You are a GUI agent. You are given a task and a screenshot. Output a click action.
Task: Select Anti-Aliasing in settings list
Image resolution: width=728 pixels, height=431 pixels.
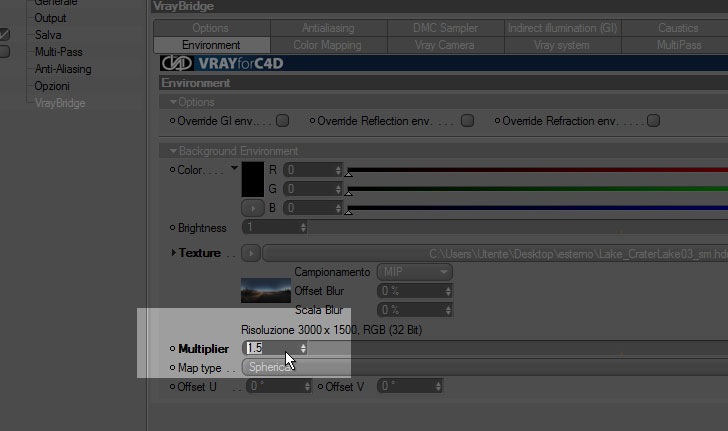tap(63, 69)
